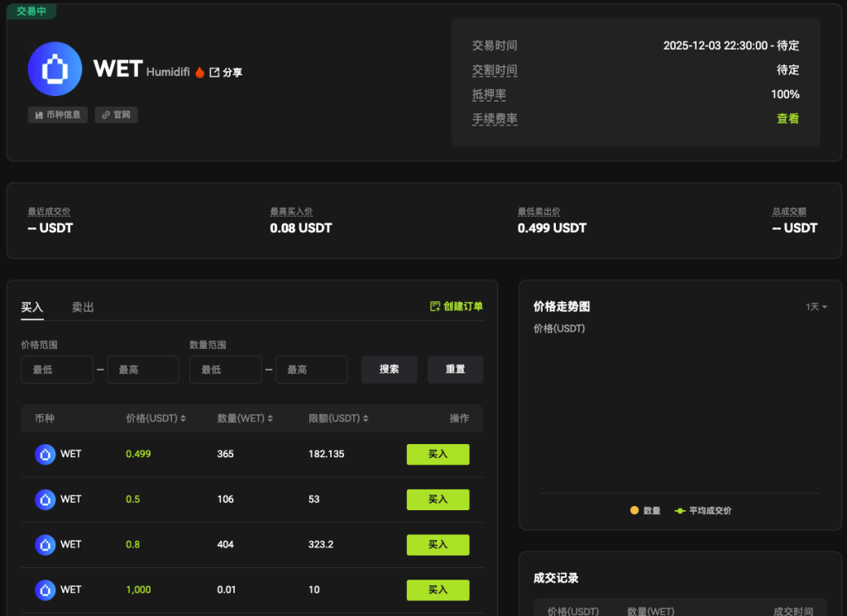
Task: Click WET coin icon in 1,000 row
Action: (x=45, y=590)
